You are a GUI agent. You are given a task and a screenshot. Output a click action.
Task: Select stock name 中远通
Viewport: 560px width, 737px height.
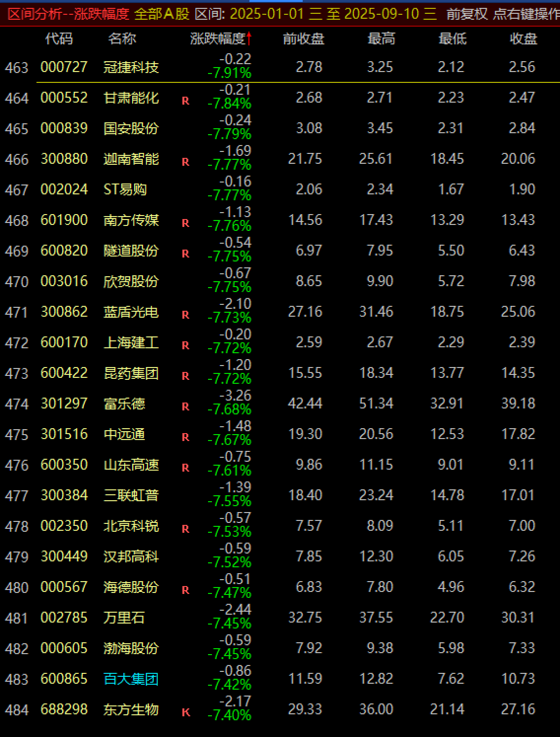click(124, 434)
